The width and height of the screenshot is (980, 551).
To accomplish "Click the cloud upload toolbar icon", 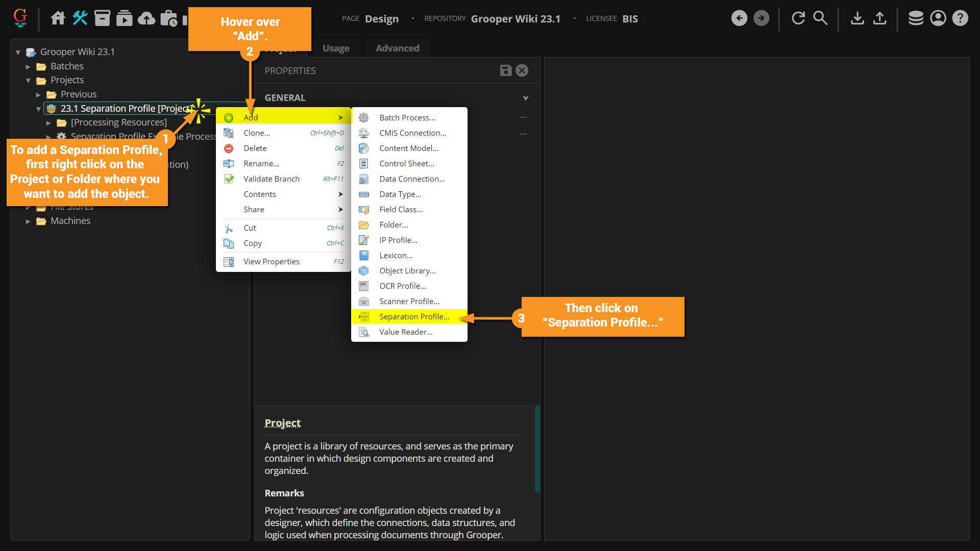I will pos(146,18).
